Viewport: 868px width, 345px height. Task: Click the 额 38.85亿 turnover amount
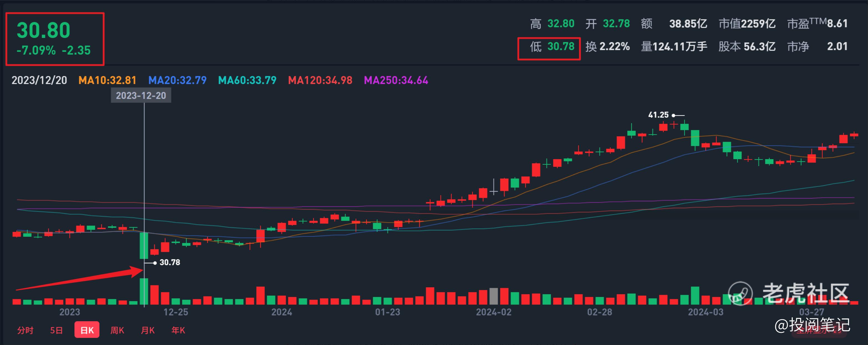[x=674, y=24]
